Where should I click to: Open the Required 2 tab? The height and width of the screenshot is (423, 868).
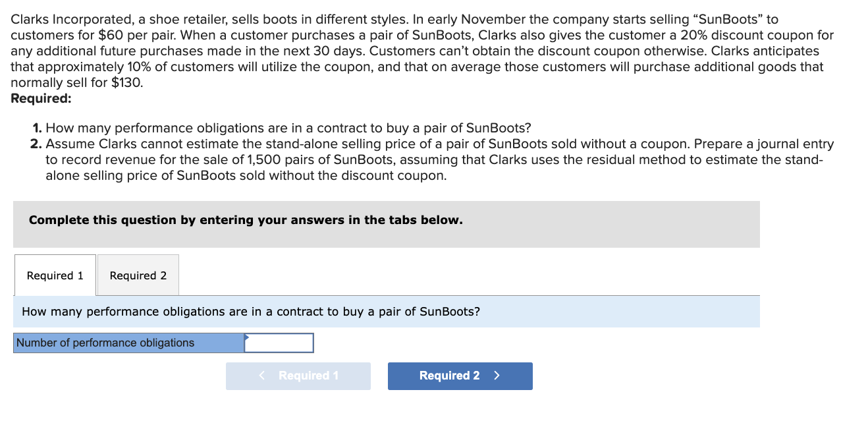pyautogui.click(x=138, y=275)
